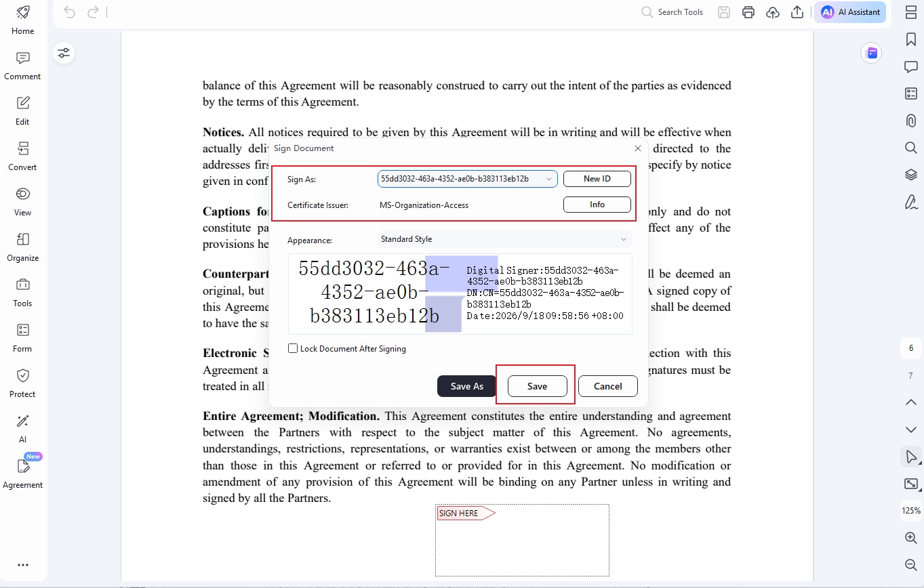Click the upload to cloud icon

click(x=773, y=12)
